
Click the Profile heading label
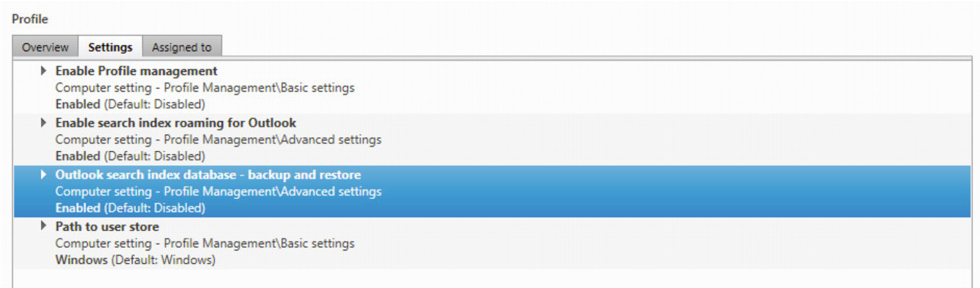[30, 19]
